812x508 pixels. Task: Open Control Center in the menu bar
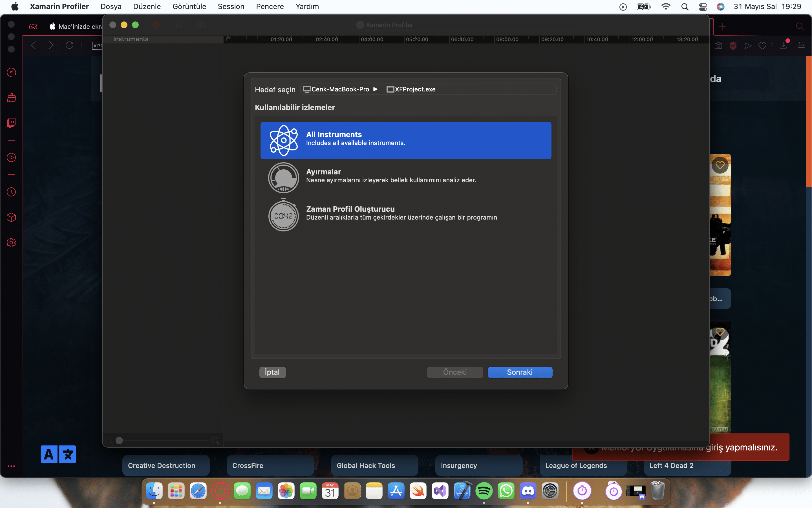pos(703,7)
